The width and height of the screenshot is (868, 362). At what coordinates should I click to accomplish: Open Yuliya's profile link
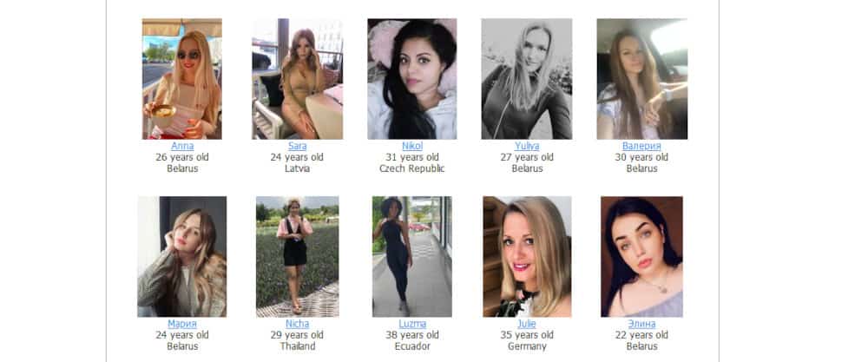527,146
